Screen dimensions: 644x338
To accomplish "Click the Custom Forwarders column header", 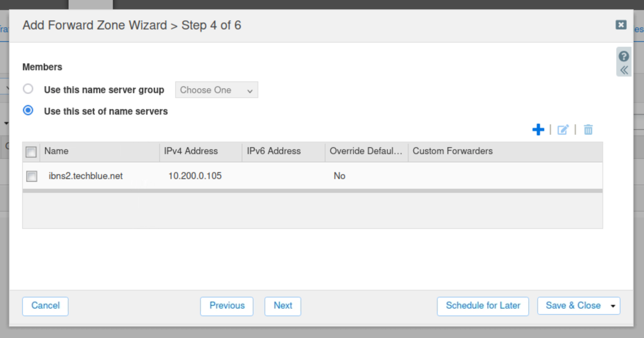I will pos(452,151).
